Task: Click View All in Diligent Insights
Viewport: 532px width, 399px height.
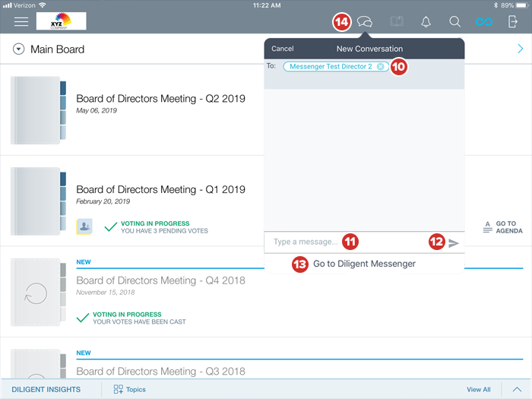Action: tap(478, 389)
